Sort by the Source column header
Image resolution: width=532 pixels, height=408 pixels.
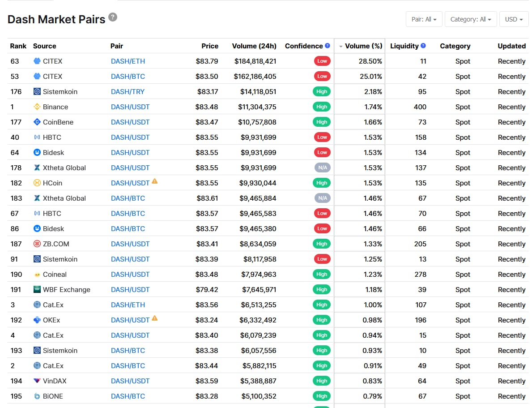coord(44,46)
